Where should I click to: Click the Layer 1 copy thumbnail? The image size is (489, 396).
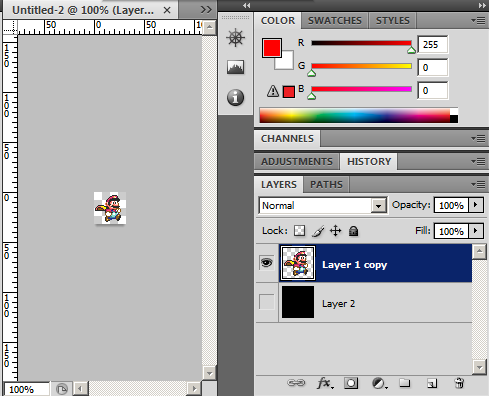click(298, 263)
